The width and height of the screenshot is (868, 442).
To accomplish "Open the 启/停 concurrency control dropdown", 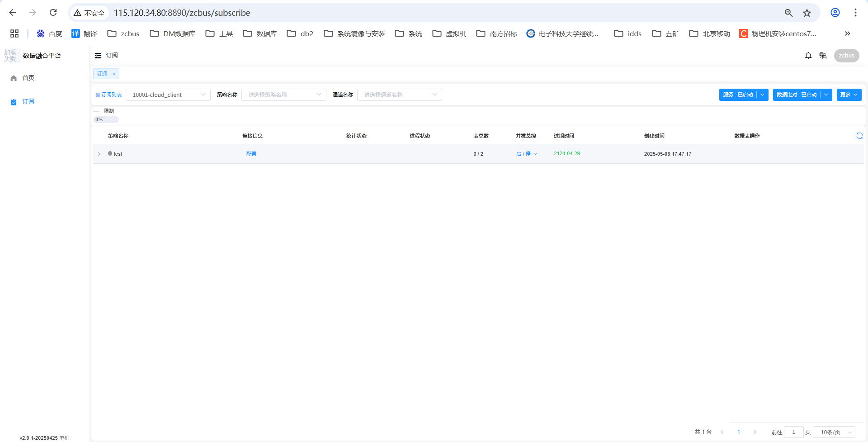I will (527, 154).
